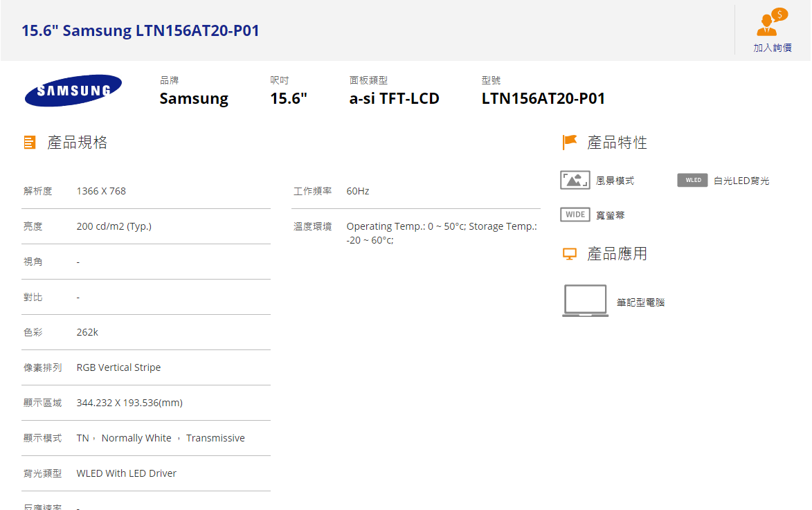
Task: Click the 產品規格 section heading
Action: pos(77,143)
